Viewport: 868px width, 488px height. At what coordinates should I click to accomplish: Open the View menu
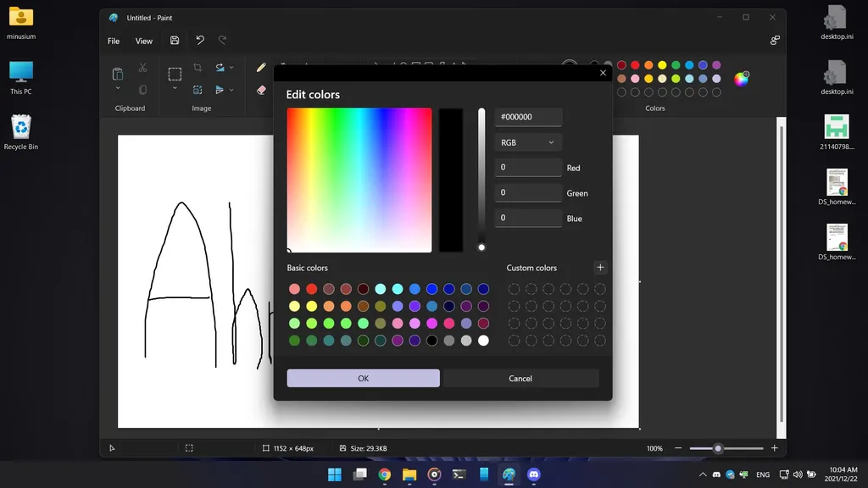click(x=144, y=41)
